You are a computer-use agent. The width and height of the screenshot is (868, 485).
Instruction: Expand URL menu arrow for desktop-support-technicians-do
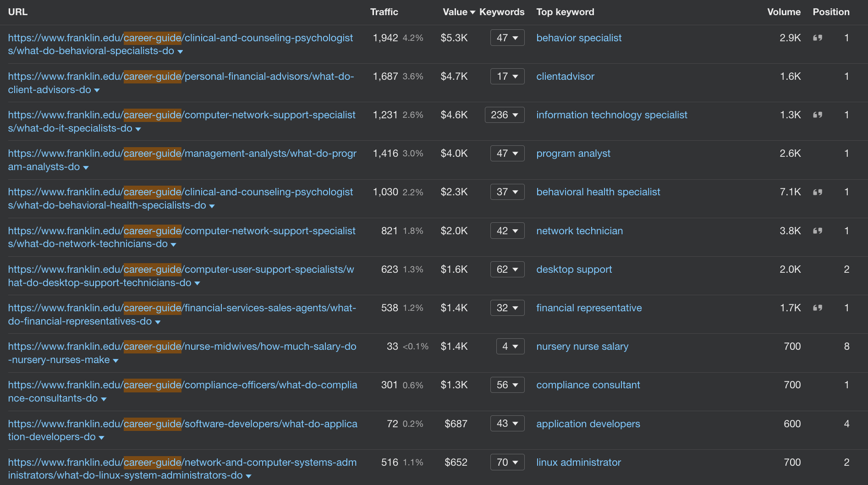pos(197,283)
